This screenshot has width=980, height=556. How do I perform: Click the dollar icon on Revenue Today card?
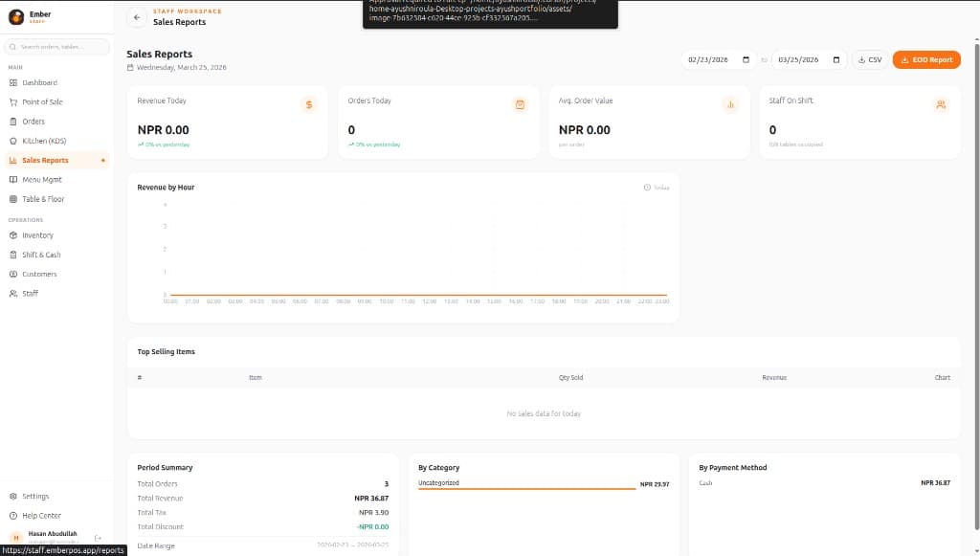(x=308, y=104)
